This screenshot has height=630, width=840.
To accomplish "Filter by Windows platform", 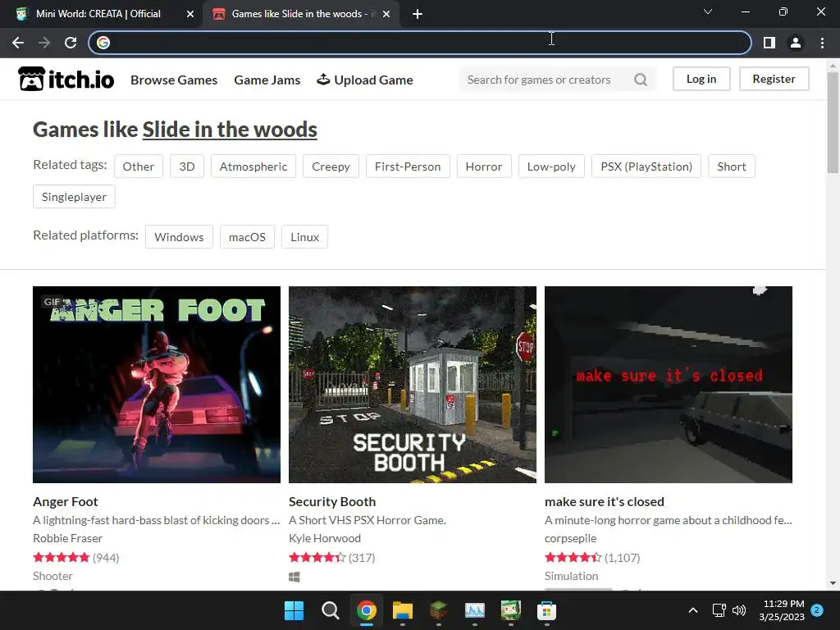I will [179, 237].
